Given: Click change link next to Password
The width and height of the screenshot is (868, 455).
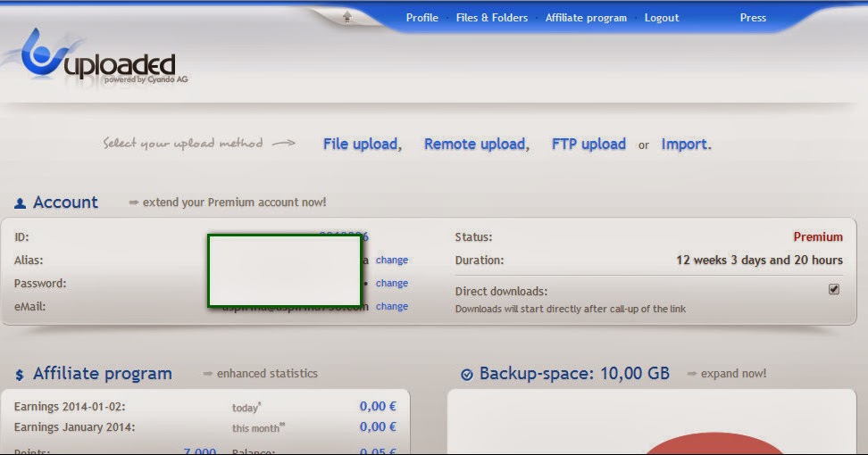Looking at the screenshot, I should click(392, 283).
